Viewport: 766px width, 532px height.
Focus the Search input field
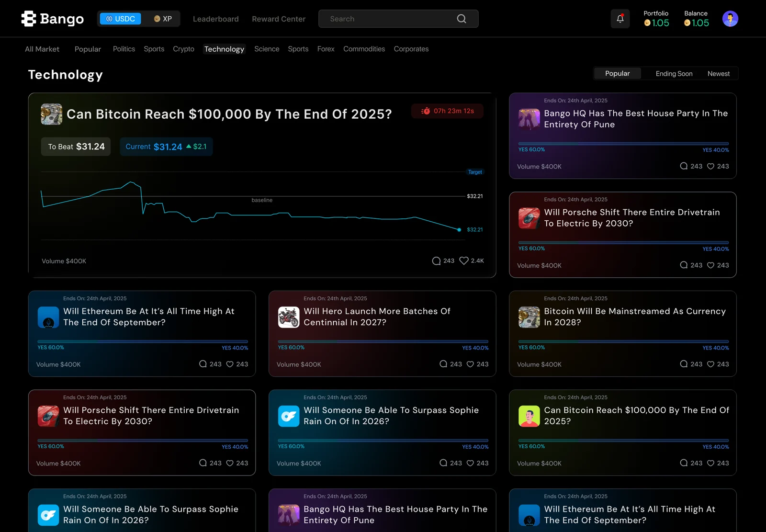click(x=398, y=19)
